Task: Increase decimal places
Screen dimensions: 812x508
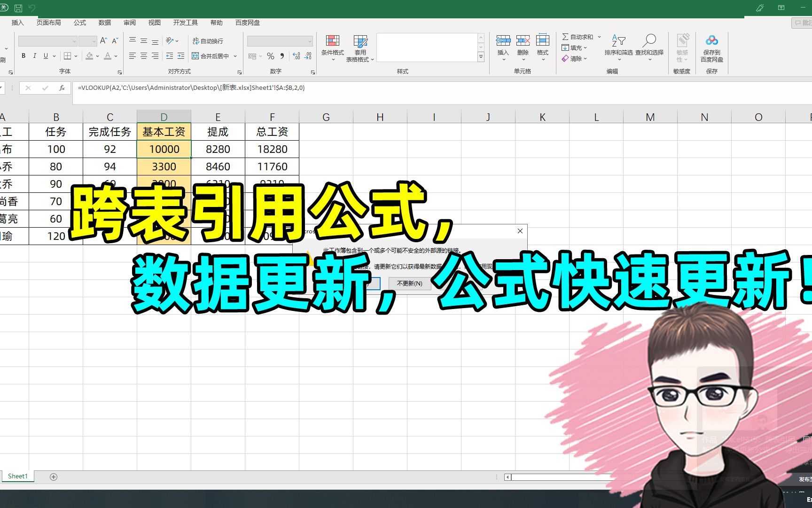Action: 297,56
